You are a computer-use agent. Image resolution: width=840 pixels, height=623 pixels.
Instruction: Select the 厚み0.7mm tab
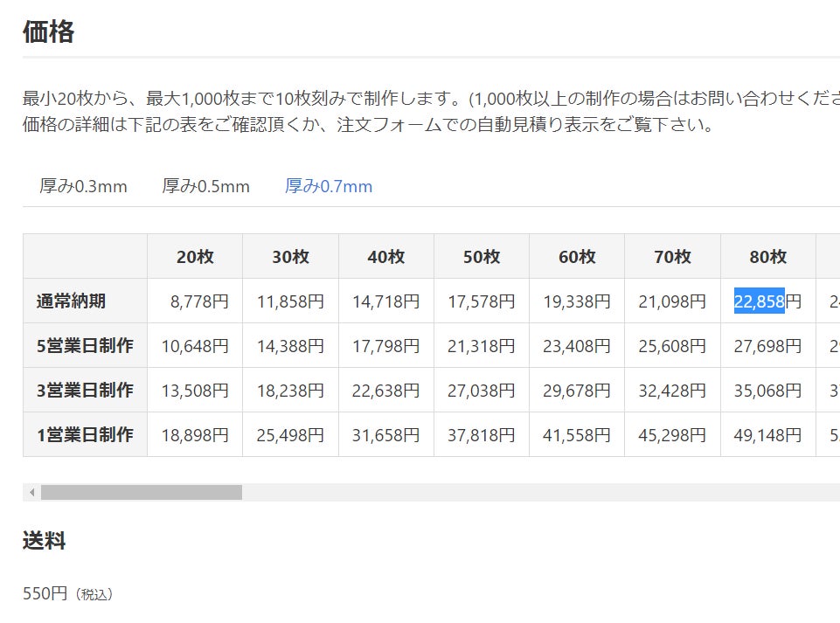[x=329, y=186]
